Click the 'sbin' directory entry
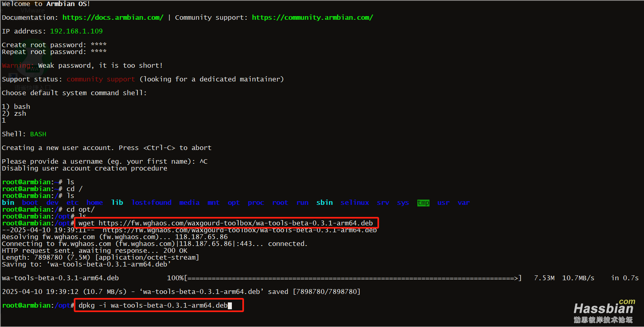Viewport: 644px width, 327px height. point(325,202)
